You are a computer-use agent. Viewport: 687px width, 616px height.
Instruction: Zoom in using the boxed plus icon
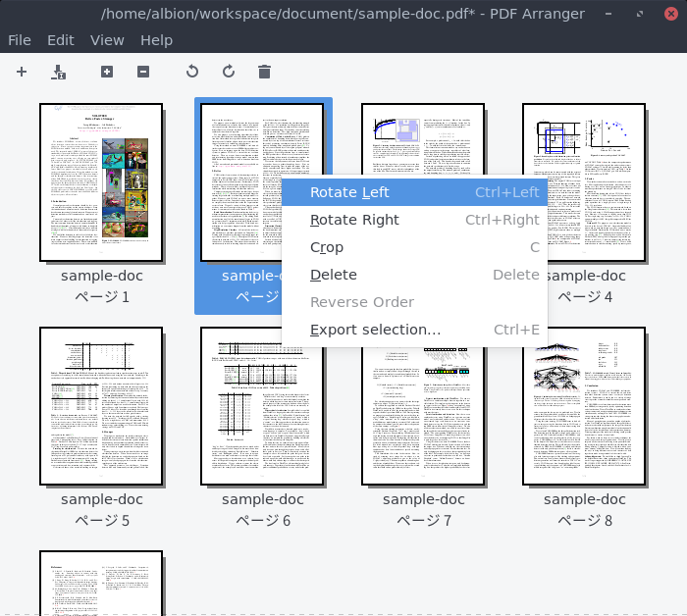click(107, 72)
